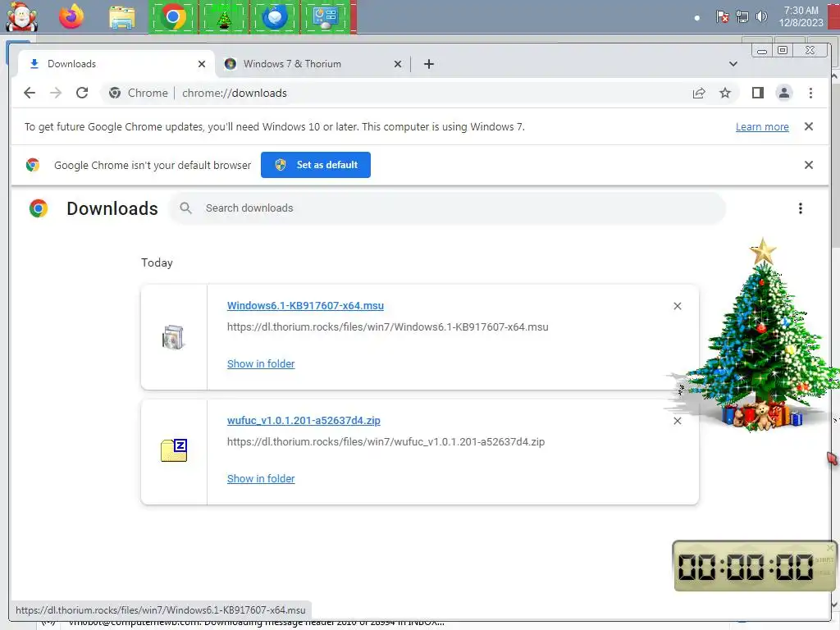Show the clock and date 7:30 AM
Image resolution: width=840 pixels, height=630 pixels.
[x=801, y=16]
